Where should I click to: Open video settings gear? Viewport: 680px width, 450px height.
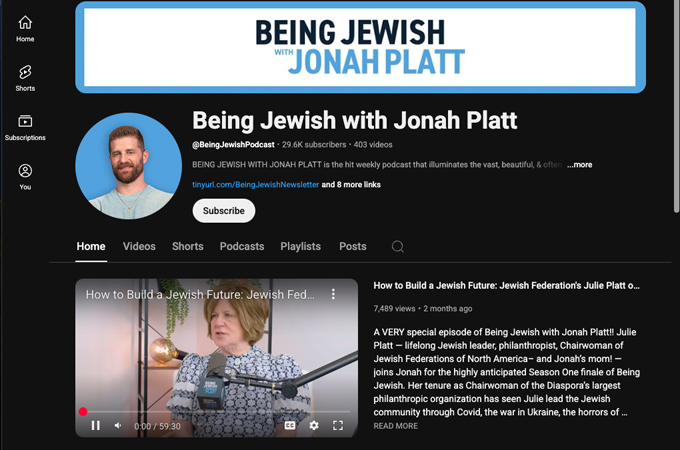314,426
